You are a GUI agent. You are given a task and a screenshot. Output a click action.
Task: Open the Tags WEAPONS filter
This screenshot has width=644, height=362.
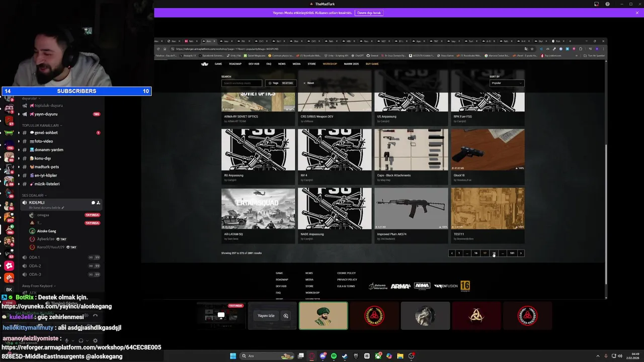coord(281,83)
